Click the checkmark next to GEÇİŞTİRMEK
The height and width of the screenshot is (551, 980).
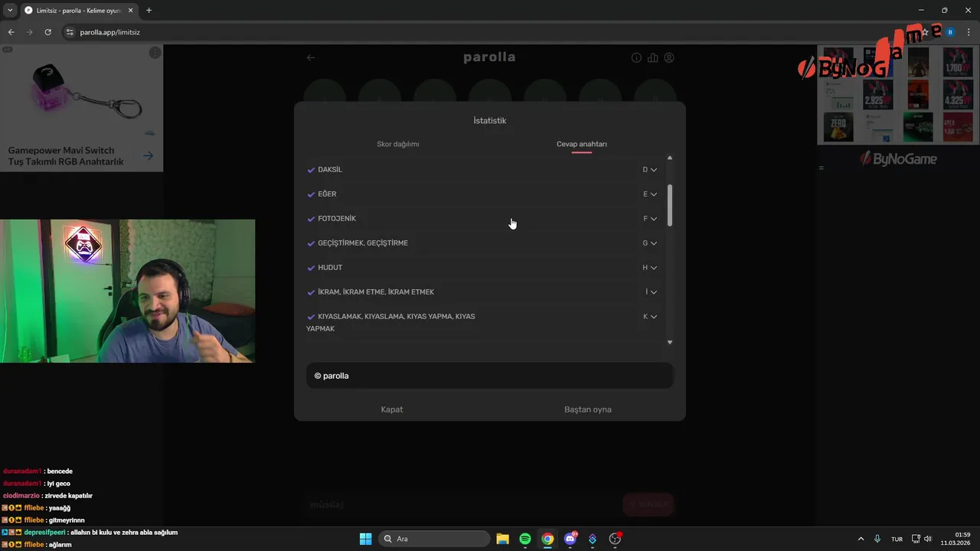311,243
